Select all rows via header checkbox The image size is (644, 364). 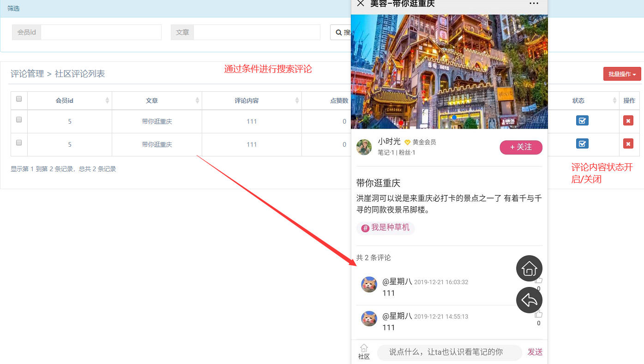pos(19,99)
